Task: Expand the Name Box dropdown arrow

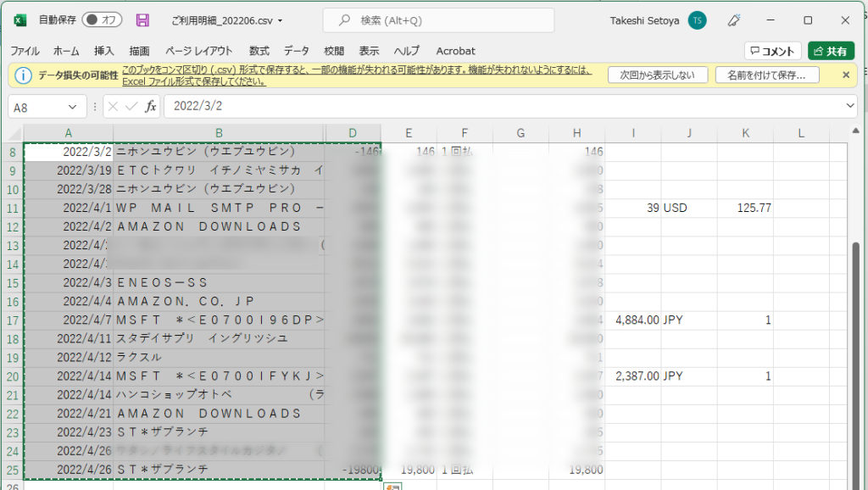Action: pyautogui.click(x=73, y=107)
